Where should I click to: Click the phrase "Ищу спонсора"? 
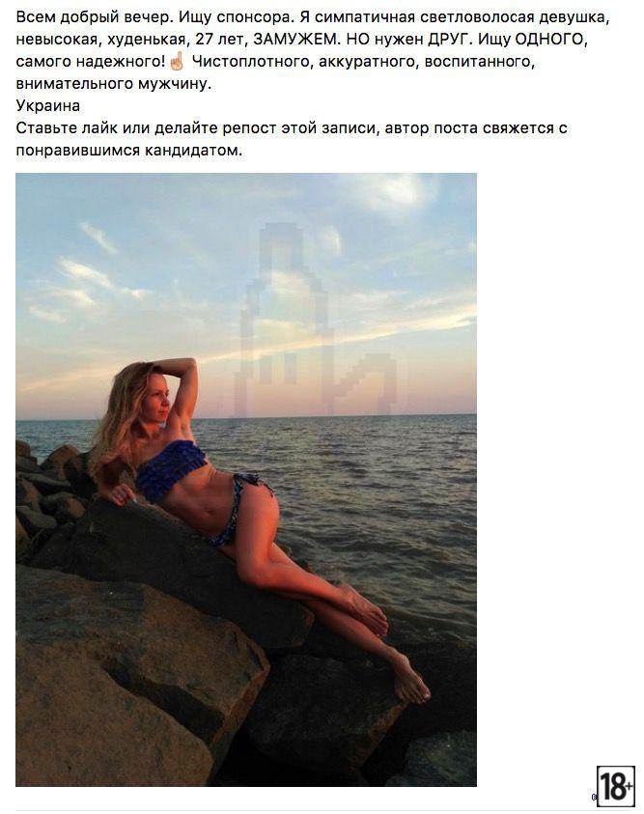238,17
